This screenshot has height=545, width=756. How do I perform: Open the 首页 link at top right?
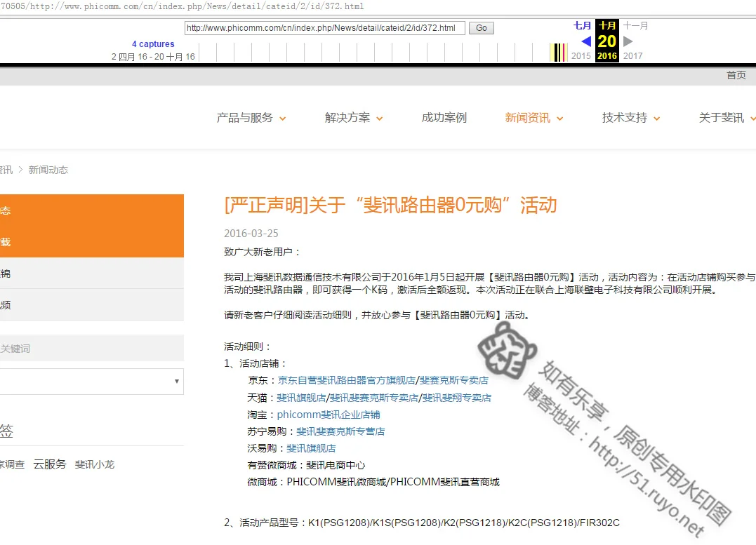point(736,74)
